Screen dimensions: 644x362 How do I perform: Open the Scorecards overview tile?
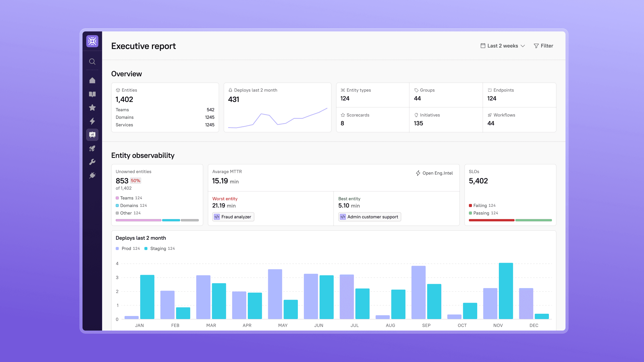click(x=373, y=120)
